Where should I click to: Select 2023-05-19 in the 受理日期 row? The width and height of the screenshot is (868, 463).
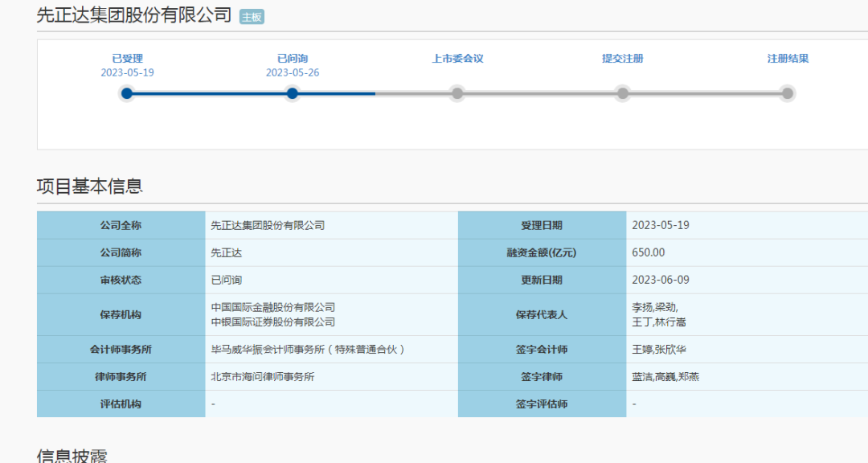pyautogui.click(x=661, y=225)
